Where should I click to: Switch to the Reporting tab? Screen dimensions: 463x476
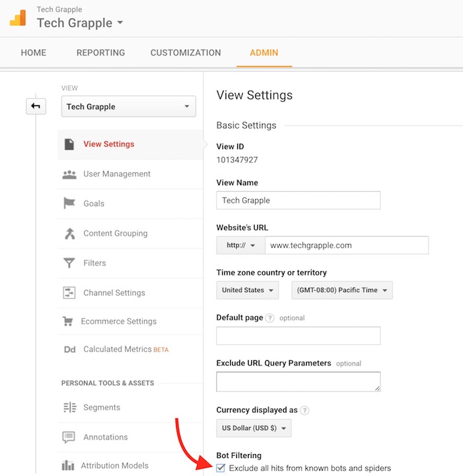pos(101,53)
